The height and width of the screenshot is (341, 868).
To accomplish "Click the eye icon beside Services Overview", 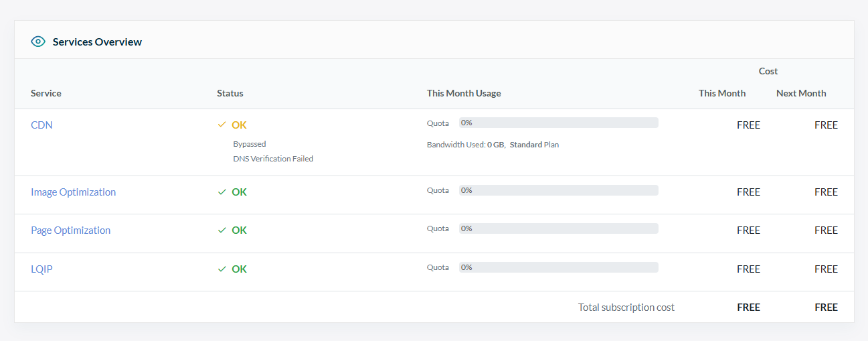I will (38, 42).
